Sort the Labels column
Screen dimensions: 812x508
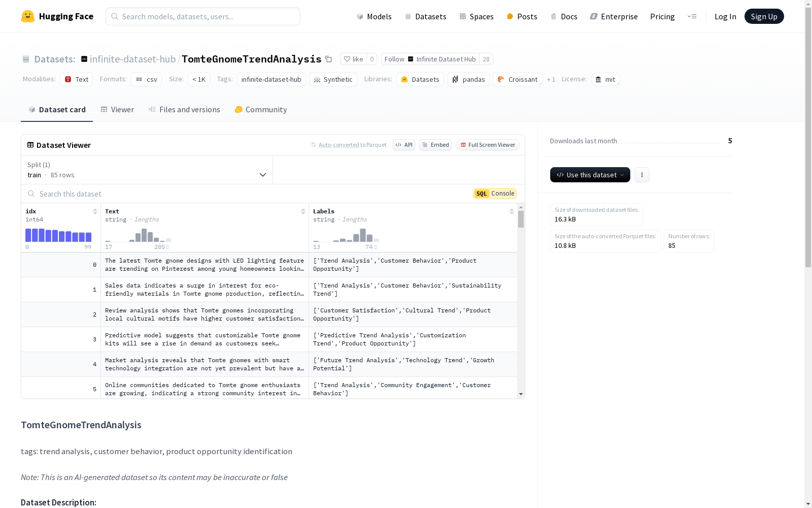(x=512, y=211)
